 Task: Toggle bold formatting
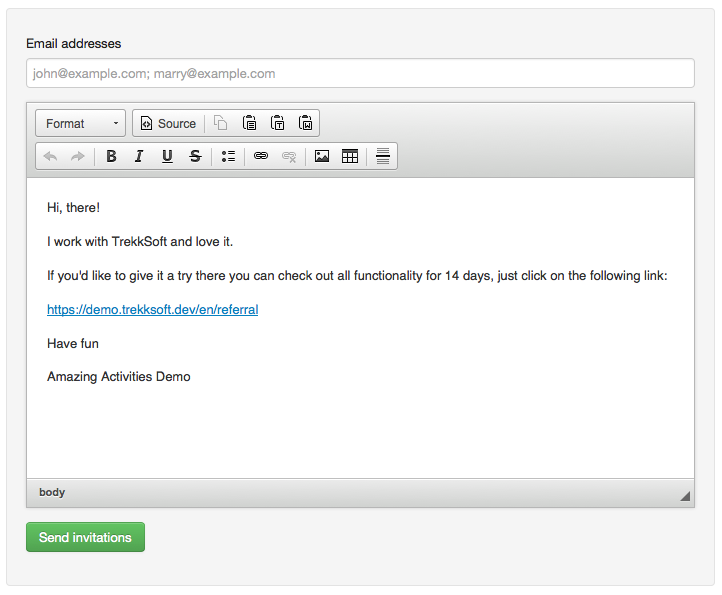111,156
